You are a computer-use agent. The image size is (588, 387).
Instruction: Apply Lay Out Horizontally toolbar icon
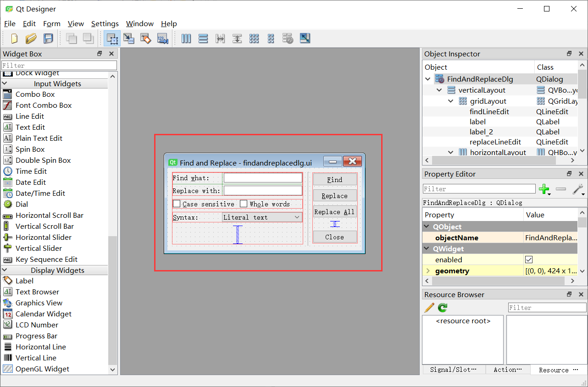coord(186,39)
